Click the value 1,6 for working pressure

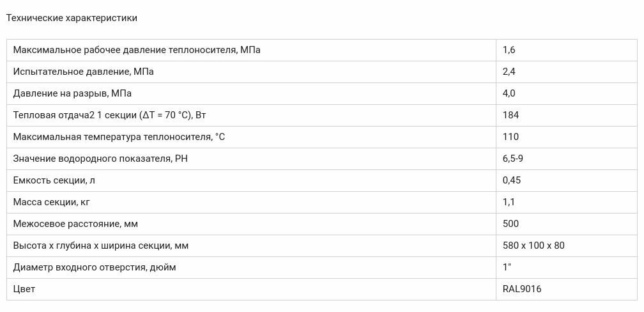pos(509,50)
